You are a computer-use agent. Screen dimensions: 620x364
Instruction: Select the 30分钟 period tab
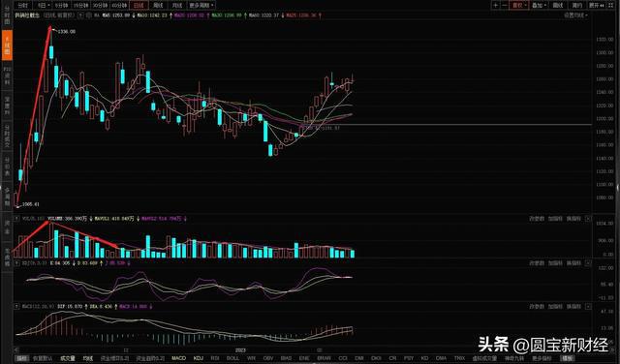tap(101, 5)
